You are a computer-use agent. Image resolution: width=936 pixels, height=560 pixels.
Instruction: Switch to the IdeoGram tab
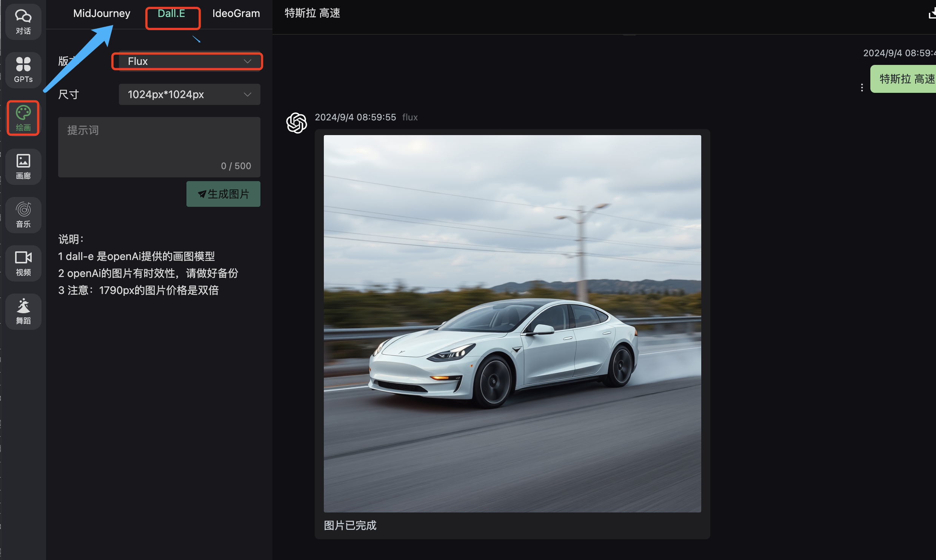236,14
